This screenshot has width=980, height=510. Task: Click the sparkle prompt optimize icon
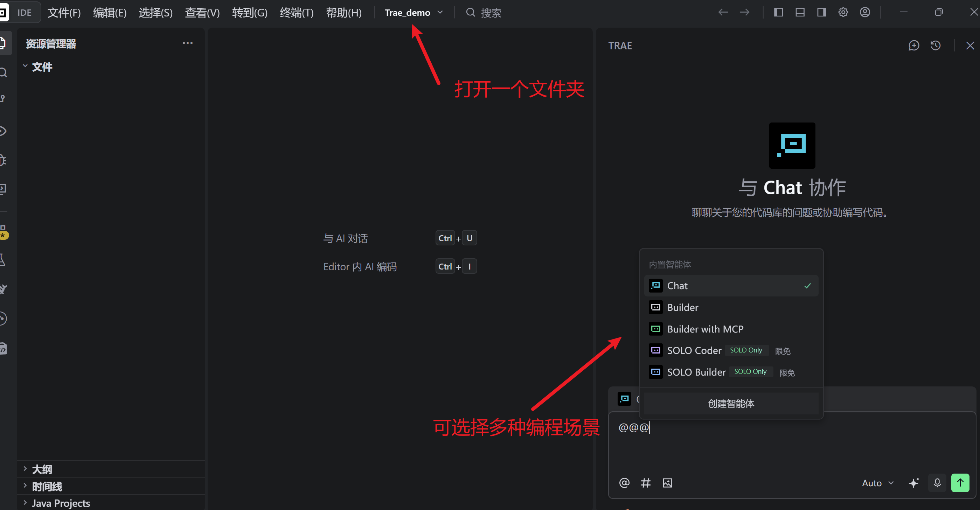tap(914, 483)
